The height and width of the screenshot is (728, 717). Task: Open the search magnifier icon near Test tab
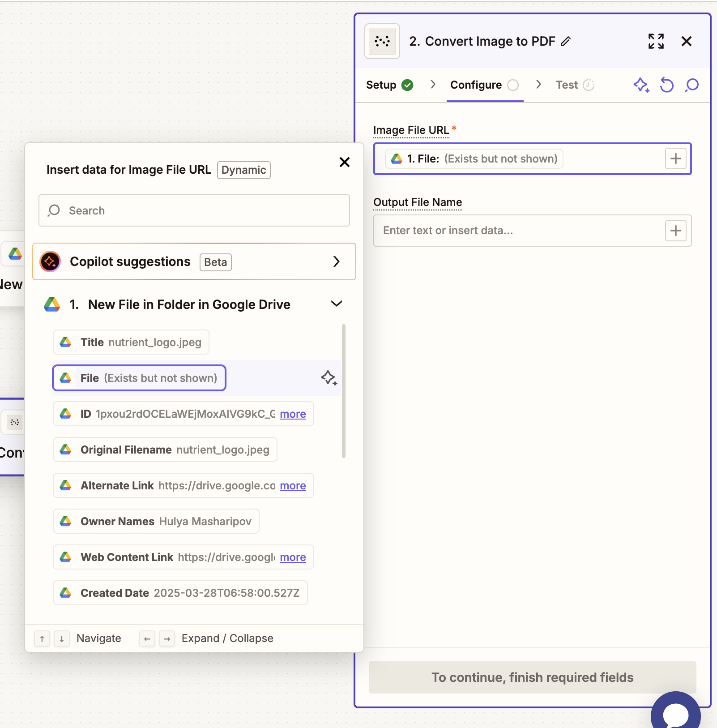pyautogui.click(x=691, y=85)
